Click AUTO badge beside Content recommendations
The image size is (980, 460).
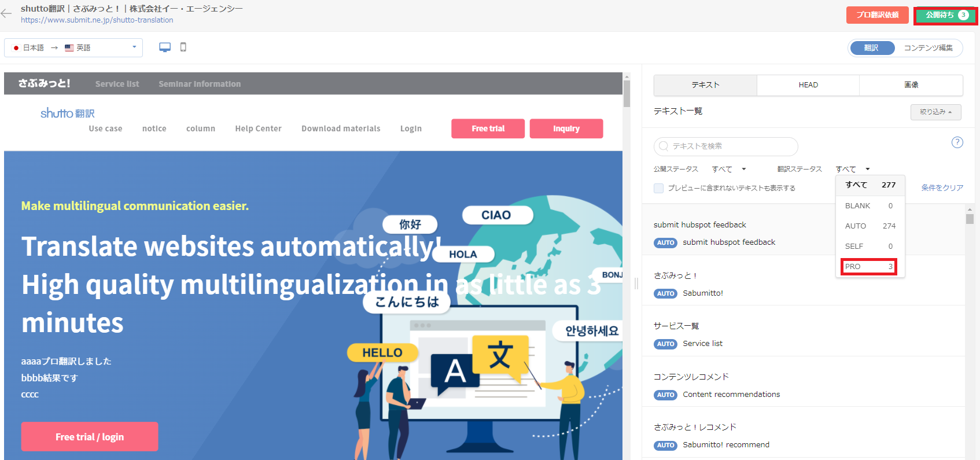[665, 395]
